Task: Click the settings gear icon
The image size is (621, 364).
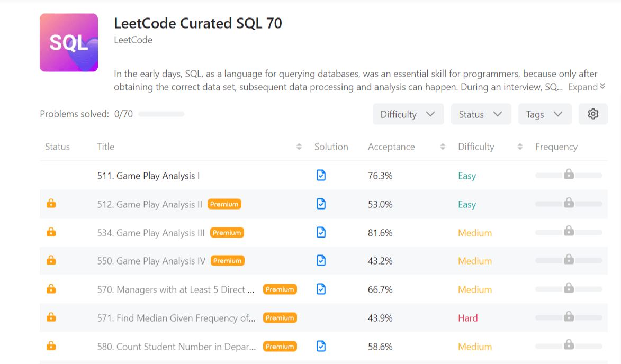Action: tap(593, 114)
